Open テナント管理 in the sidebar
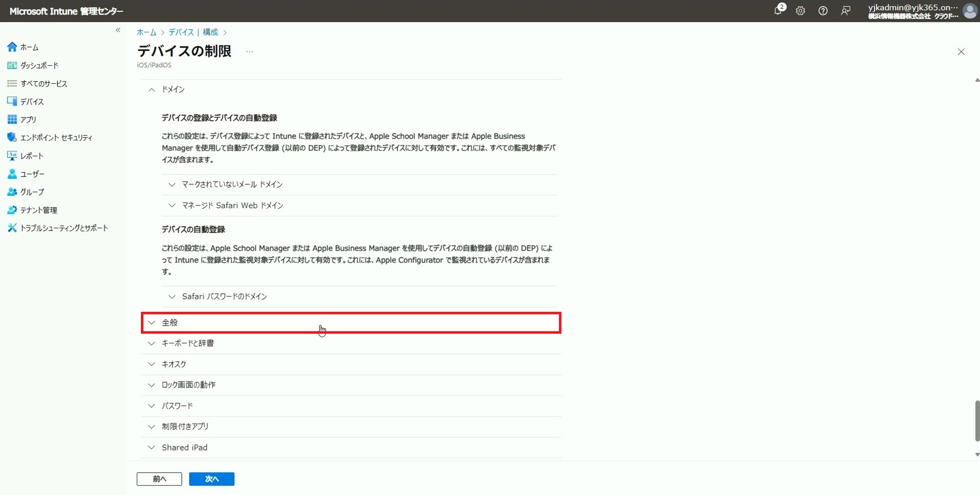The image size is (980, 495). click(38, 210)
